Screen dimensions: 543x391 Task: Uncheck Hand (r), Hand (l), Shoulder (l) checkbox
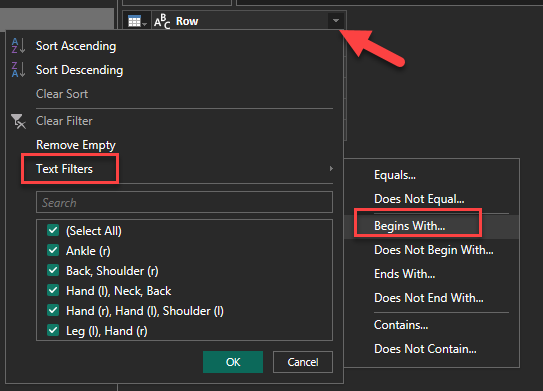pyautogui.click(x=53, y=310)
